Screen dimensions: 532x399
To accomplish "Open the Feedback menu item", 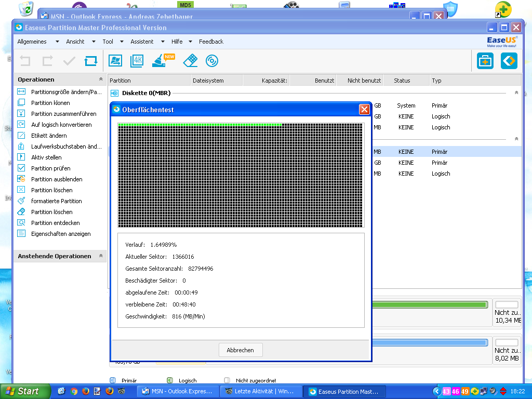I will [x=211, y=42].
